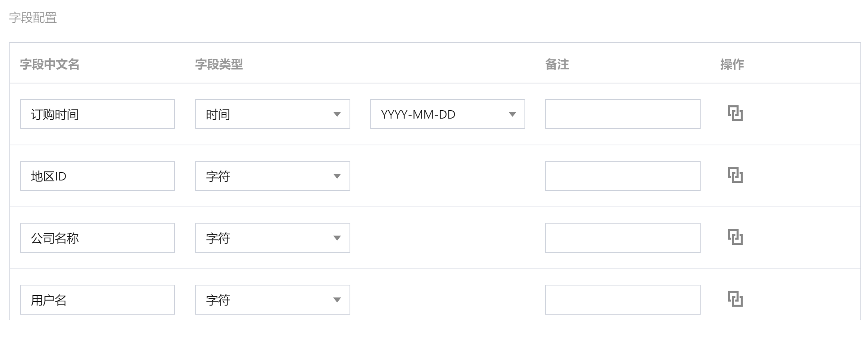Open the field type dropdown for 地区ID
Viewport: 868px width, 339px height.
tap(272, 176)
